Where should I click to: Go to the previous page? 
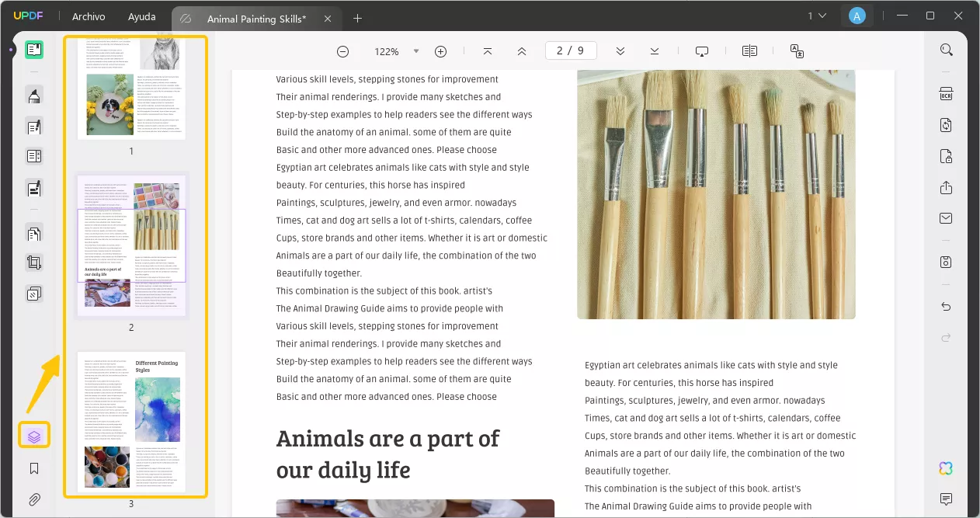coord(522,51)
